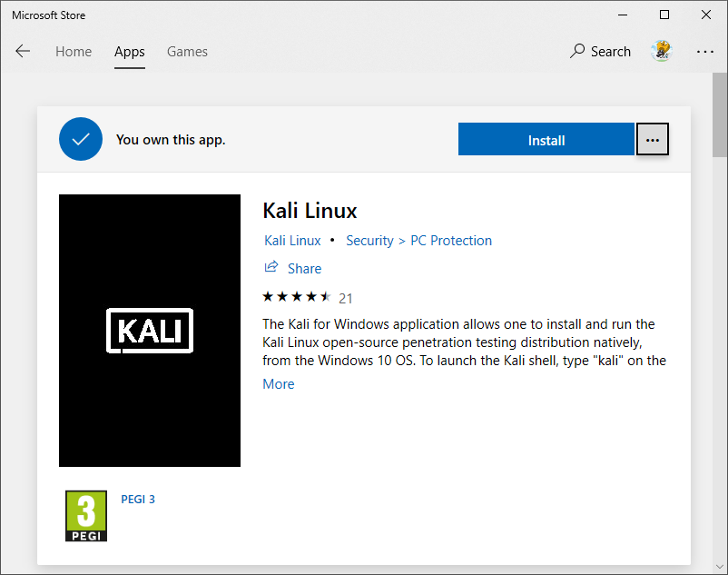
Task: Open the Kali Linux publisher link
Action: [292, 241]
